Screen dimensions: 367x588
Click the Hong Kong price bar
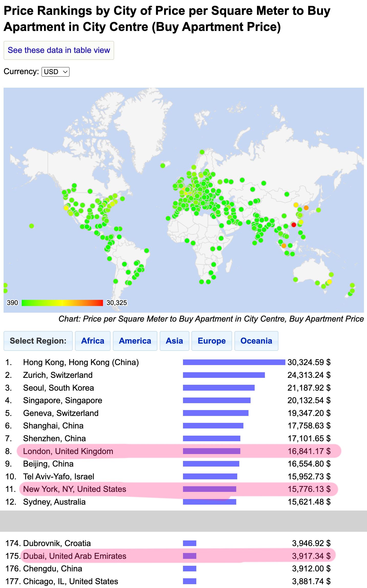coord(234,362)
